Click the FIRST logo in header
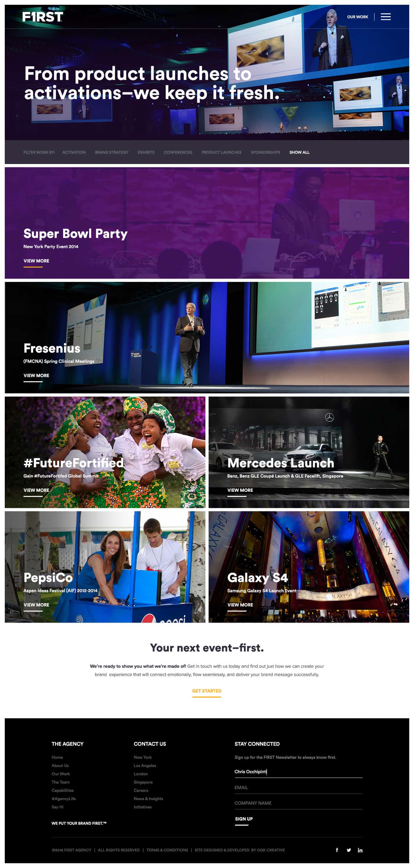Viewport: 414px width, 868px height. (42, 17)
